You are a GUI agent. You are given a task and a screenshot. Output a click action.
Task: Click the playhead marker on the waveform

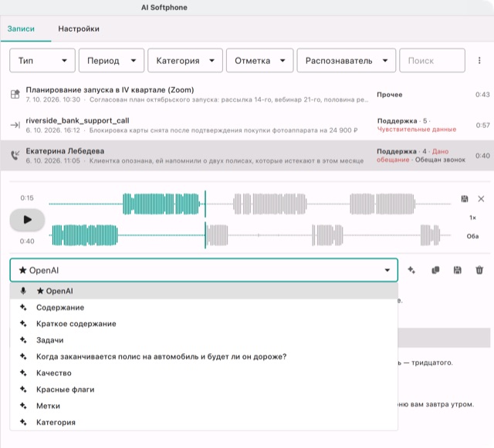tap(205, 220)
